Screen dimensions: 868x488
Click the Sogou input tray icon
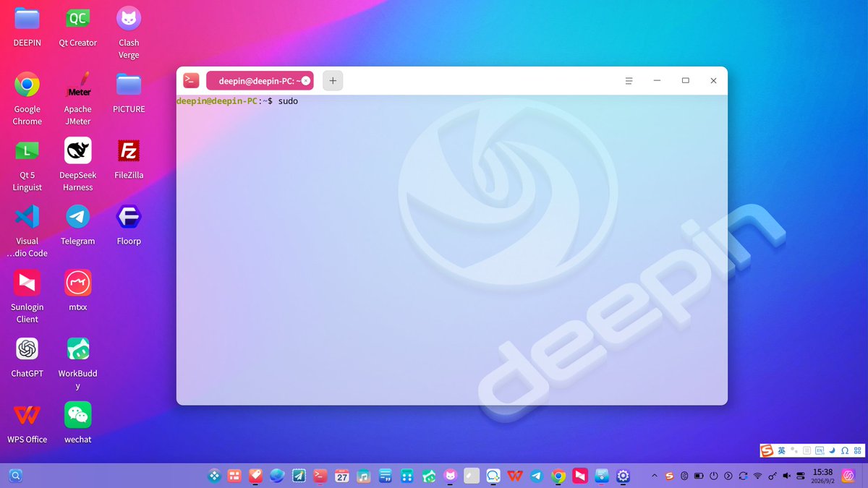670,476
